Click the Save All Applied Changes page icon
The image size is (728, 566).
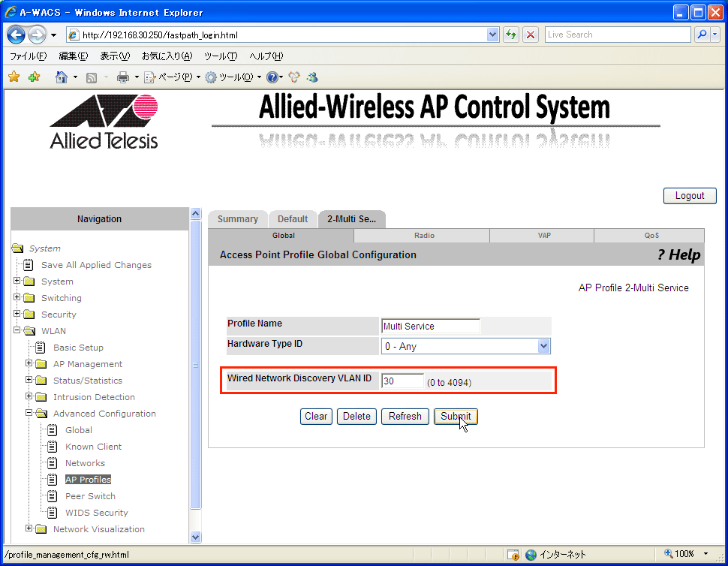click(x=29, y=265)
